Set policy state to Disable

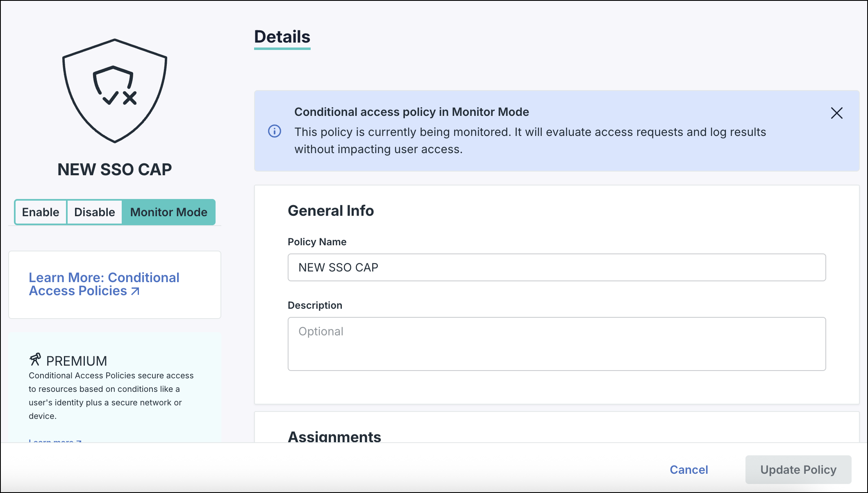tap(95, 212)
